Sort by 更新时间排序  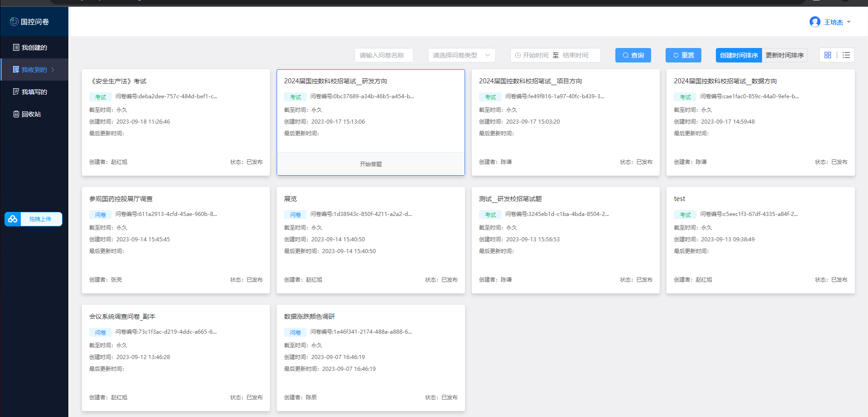[785, 55]
